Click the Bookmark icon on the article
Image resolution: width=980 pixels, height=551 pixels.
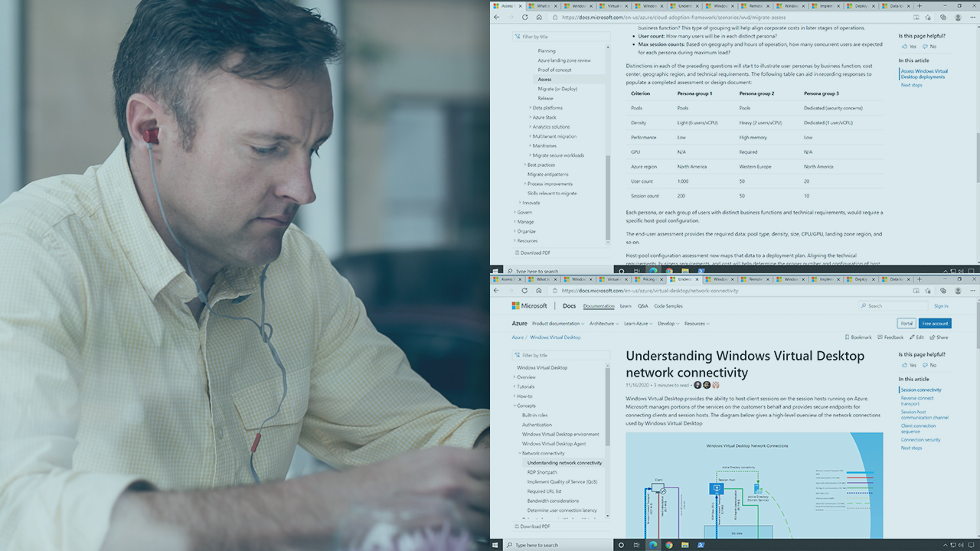click(847, 337)
